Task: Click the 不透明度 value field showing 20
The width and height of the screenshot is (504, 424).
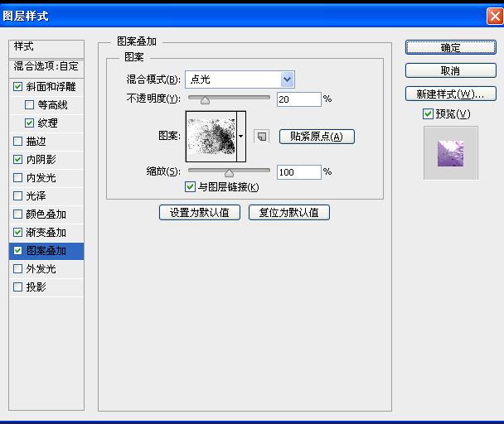Action: coord(299,99)
